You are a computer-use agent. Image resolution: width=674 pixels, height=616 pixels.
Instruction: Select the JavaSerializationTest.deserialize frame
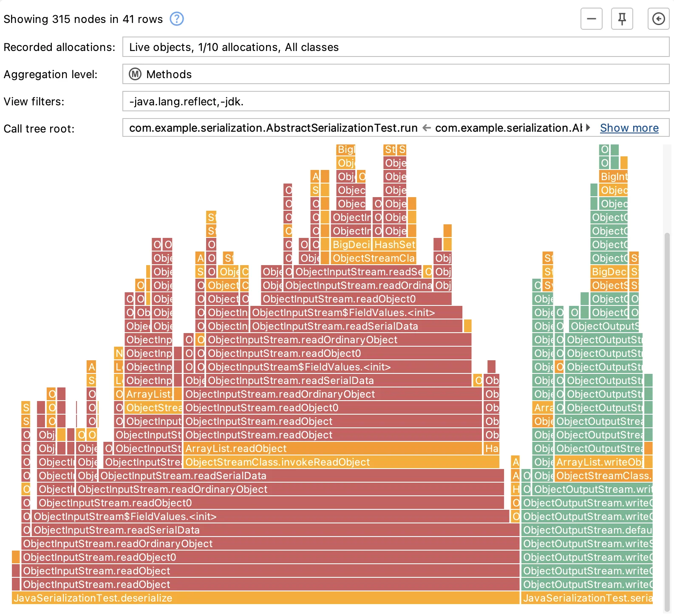point(266,598)
